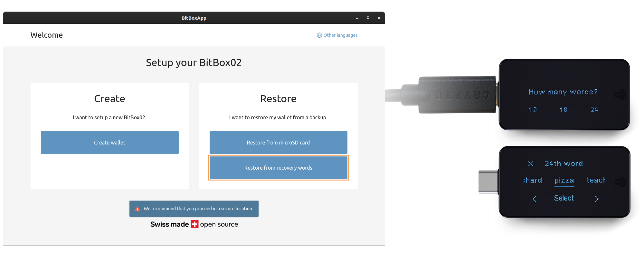Image resolution: width=644 pixels, height=258 pixels.
Task: Pick 18 words on the BitBox02 screen
Action: click(563, 110)
